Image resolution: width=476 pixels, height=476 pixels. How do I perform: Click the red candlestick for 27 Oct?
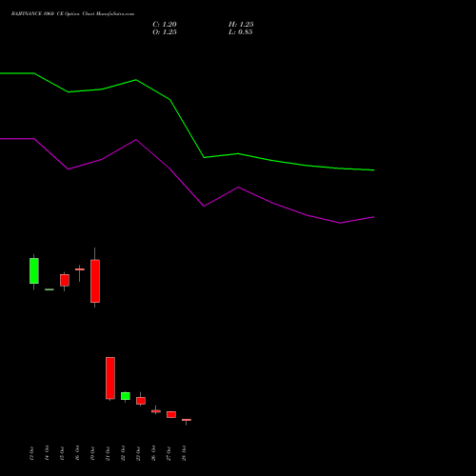(x=171, y=414)
